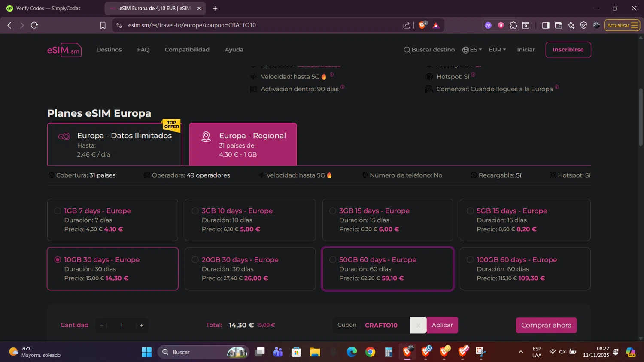Select the 10GB 30 days Europe plan
This screenshot has height=362, width=644.
pos(112,269)
